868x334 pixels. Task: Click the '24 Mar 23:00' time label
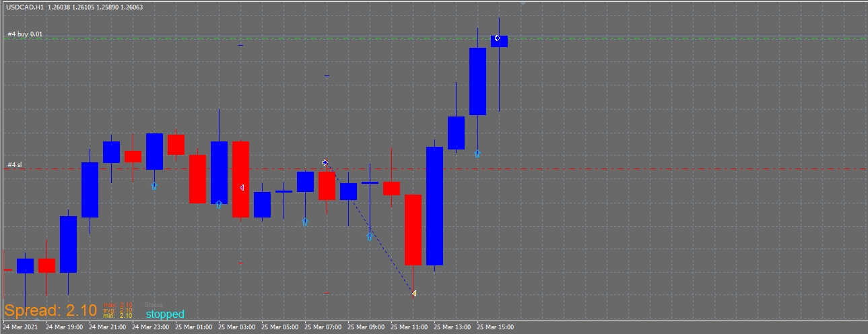(151, 327)
